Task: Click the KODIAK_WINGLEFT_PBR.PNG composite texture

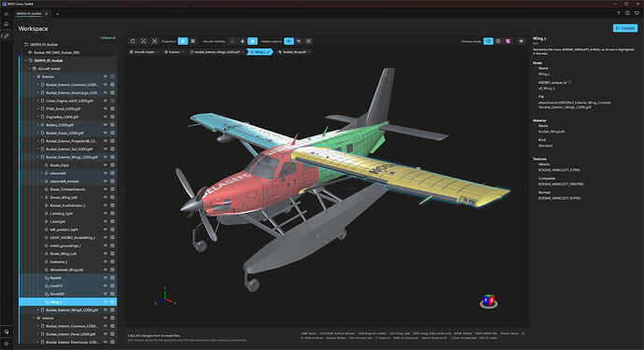Action: 561,184
